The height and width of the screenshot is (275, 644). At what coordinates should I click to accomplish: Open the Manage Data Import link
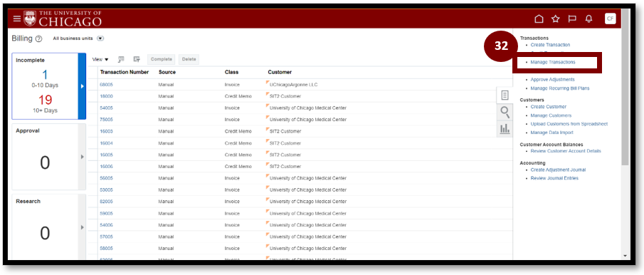(551, 133)
